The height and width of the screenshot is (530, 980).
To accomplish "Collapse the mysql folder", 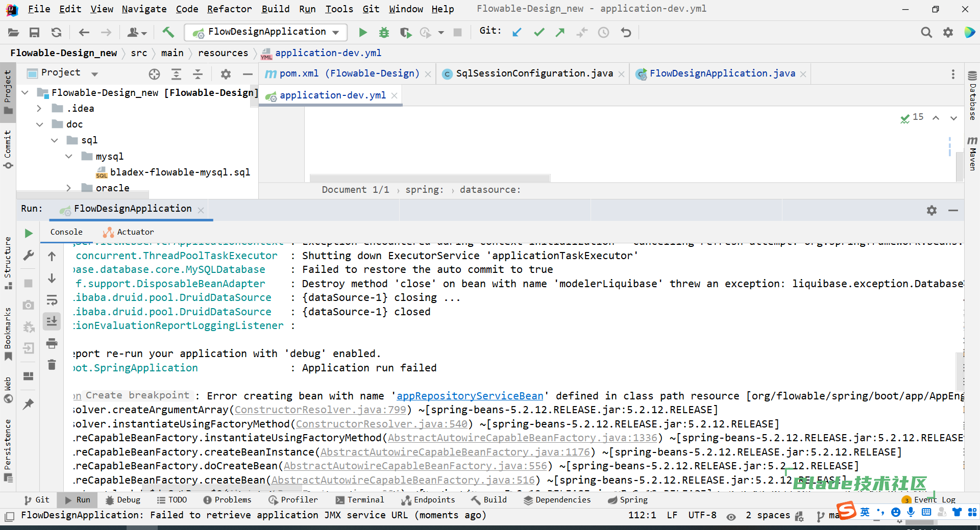I will click(x=68, y=157).
